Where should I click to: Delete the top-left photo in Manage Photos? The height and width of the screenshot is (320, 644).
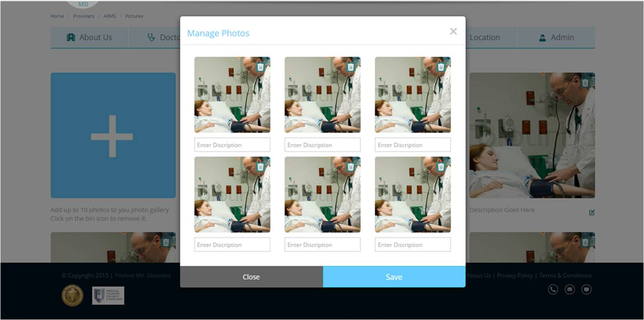[261, 67]
